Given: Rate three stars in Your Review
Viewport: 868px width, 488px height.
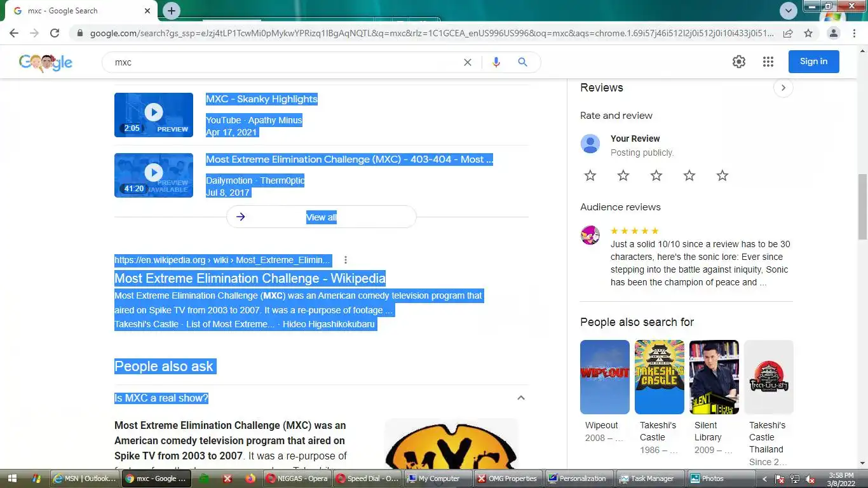Looking at the screenshot, I should click(x=656, y=175).
